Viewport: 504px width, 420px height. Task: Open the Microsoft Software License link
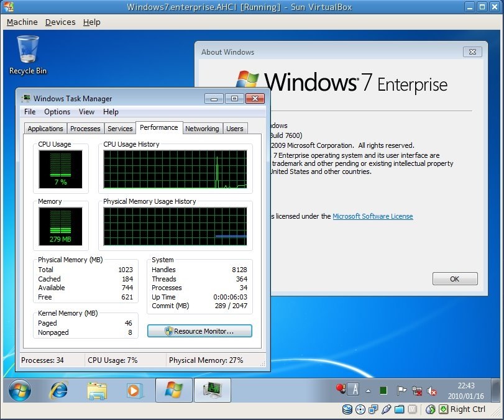pyautogui.click(x=372, y=216)
